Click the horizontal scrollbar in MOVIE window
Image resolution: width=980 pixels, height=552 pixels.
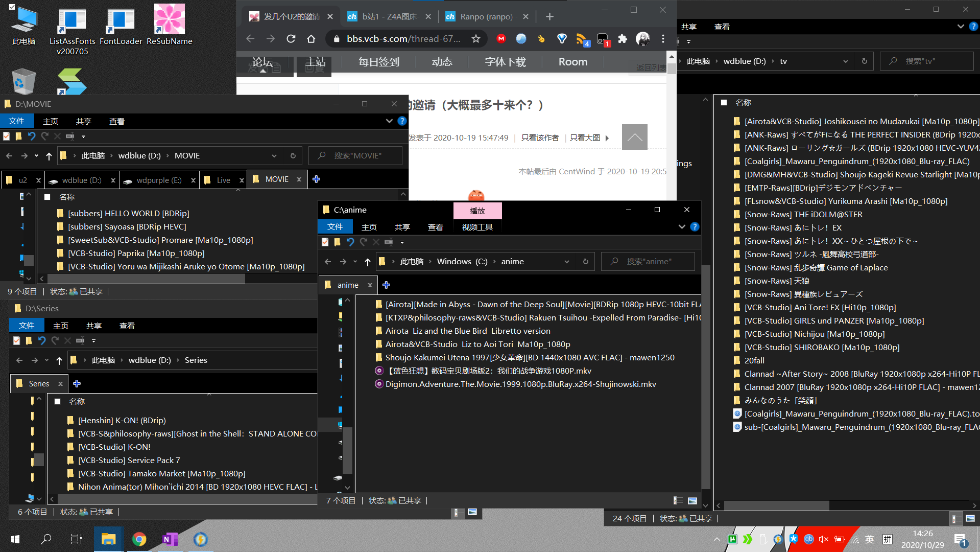[x=146, y=279]
